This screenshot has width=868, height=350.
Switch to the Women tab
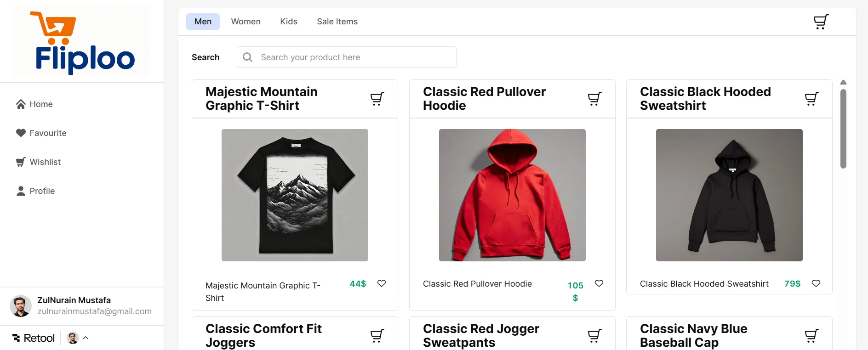click(x=246, y=21)
